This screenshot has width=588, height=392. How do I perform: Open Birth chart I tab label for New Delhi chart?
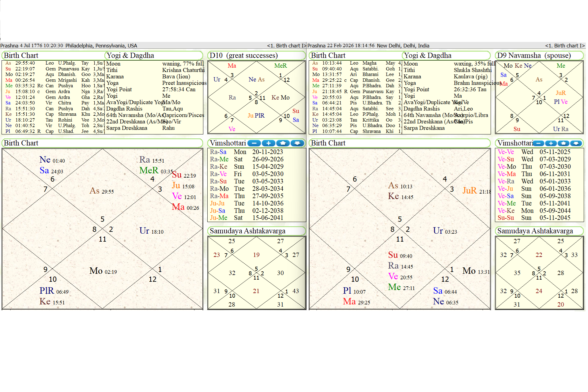(564, 46)
